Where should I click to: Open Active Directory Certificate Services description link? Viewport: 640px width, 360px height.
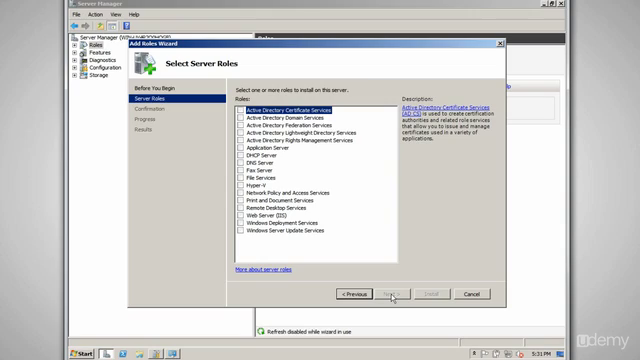[x=445, y=111]
